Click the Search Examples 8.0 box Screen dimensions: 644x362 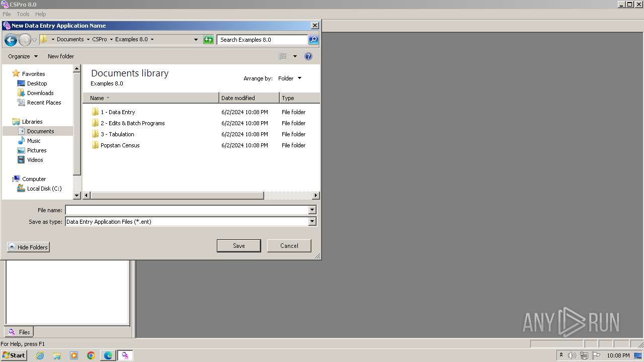point(262,40)
